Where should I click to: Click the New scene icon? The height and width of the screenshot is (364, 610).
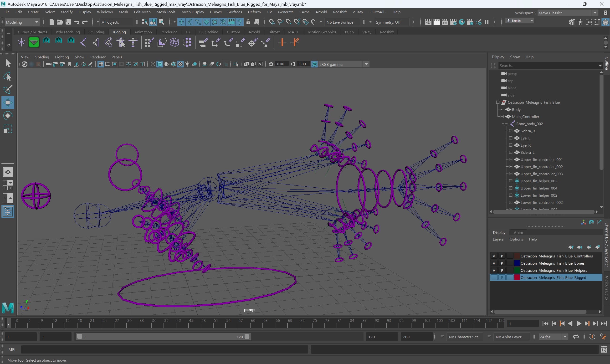(51, 22)
